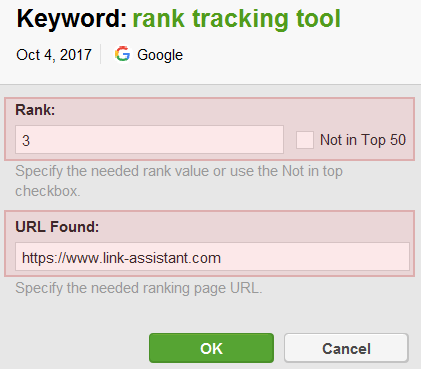The height and width of the screenshot is (369, 421).
Task: Focus the URL Found input field
Action: click(212, 257)
